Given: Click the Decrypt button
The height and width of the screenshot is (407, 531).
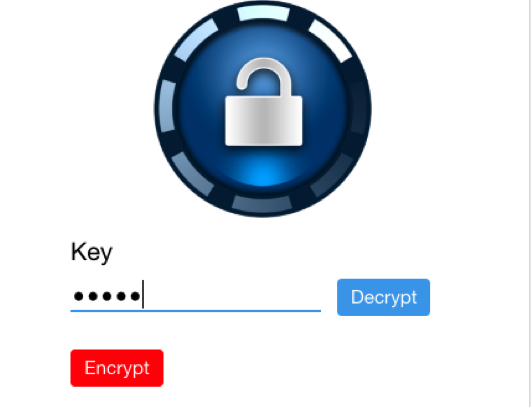Looking at the screenshot, I should [x=383, y=297].
